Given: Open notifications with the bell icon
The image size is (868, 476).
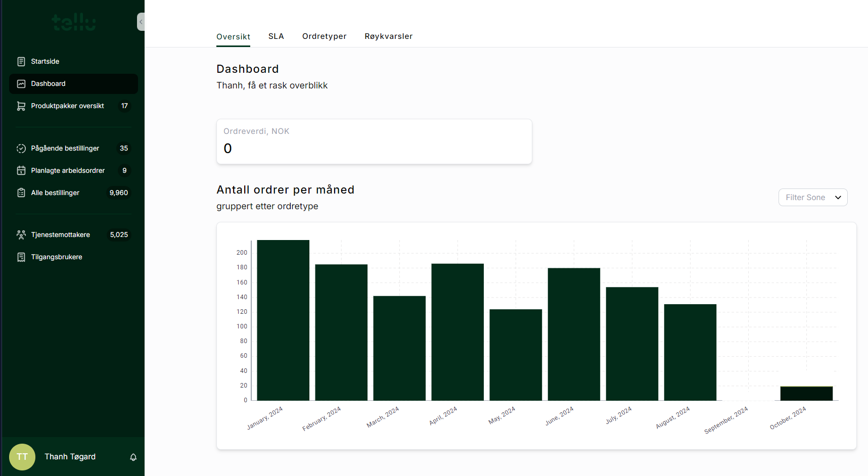Looking at the screenshot, I should (133, 457).
